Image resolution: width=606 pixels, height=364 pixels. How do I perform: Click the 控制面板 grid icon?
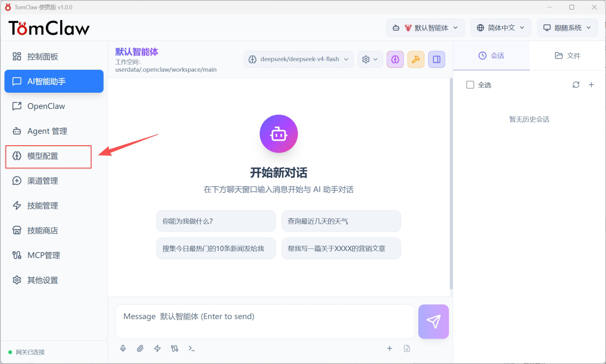tap(17, 56)
